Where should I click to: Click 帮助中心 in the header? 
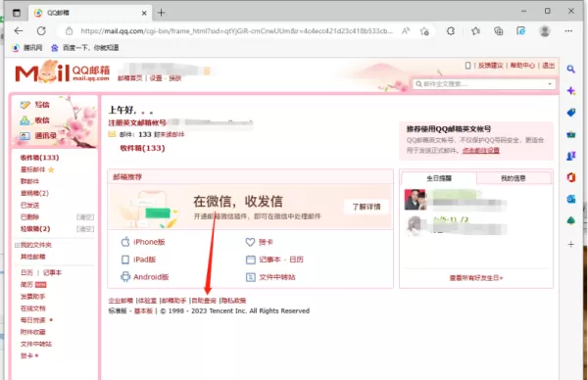[x=522, y=66]
